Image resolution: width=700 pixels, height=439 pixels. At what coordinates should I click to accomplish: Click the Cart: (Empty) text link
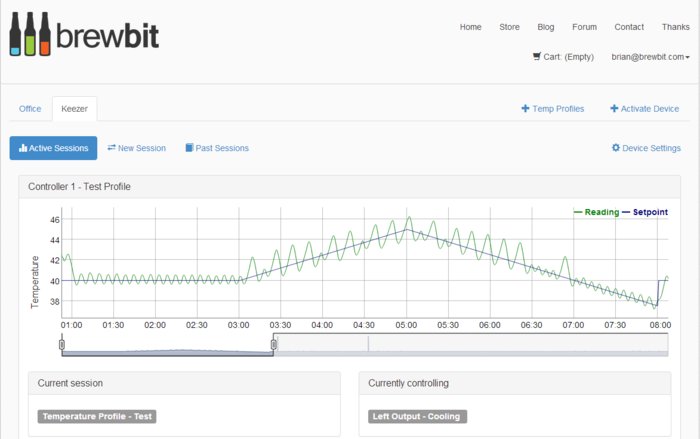click(x=568, y=57)
